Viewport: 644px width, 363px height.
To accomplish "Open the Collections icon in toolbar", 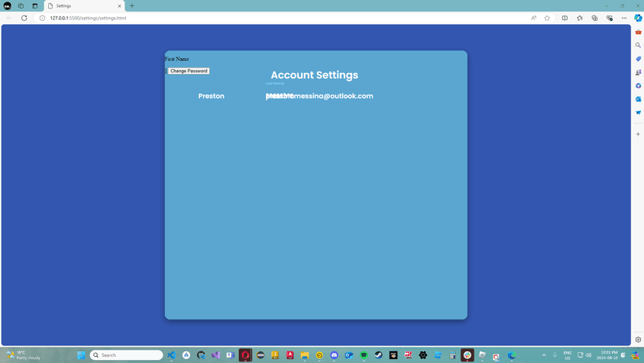I will click(594, 18).
